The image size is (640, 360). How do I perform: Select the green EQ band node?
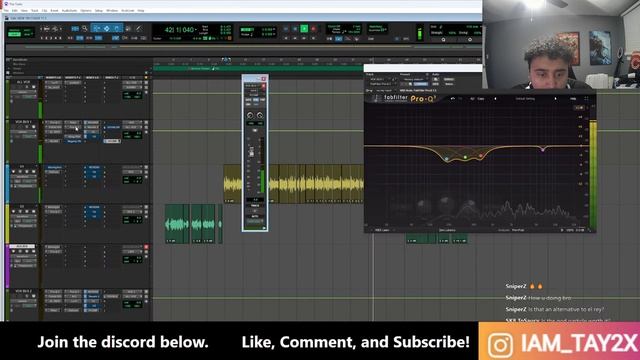[x=465, y=157]
